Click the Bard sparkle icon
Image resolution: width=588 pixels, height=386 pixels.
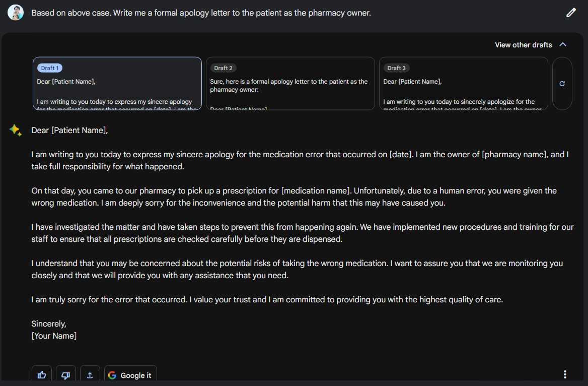point(15,131)
